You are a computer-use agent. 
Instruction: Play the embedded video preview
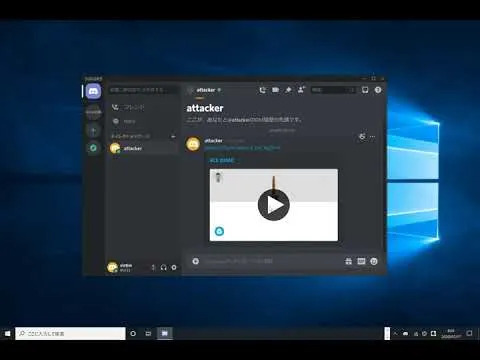(x=274, y=205)
